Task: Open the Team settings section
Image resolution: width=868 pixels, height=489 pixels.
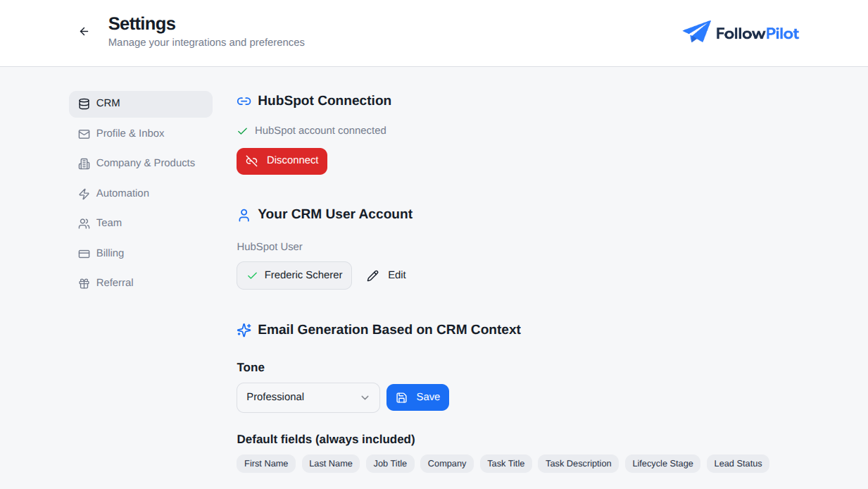Action: point(141,223)
